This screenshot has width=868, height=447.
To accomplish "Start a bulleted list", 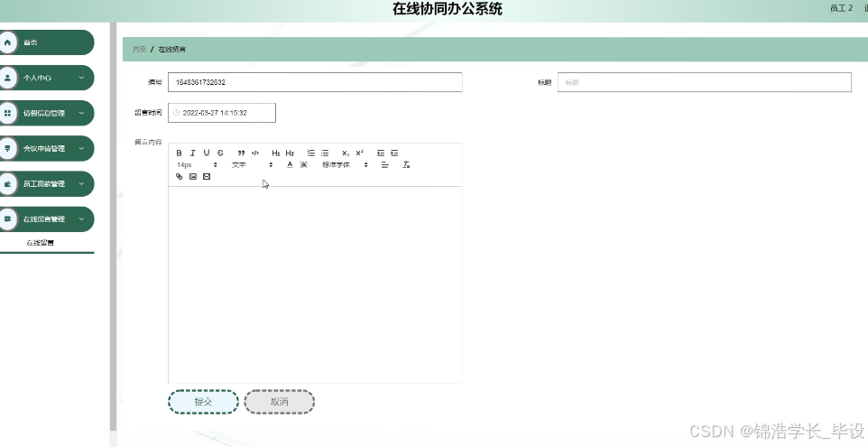I will 325,153.
